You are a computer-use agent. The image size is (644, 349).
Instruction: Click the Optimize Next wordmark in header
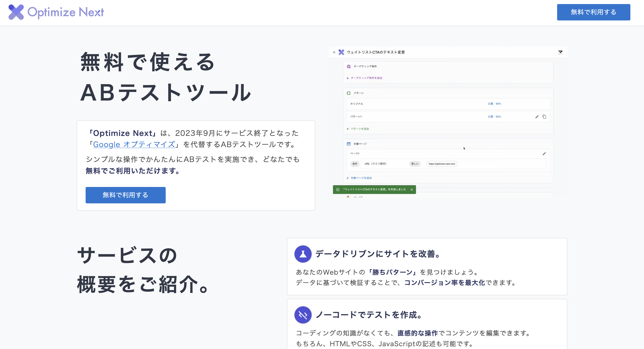click(66, 12)
